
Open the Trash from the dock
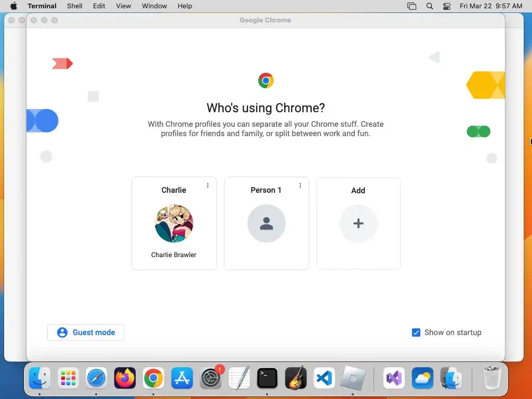coord(491,378)
